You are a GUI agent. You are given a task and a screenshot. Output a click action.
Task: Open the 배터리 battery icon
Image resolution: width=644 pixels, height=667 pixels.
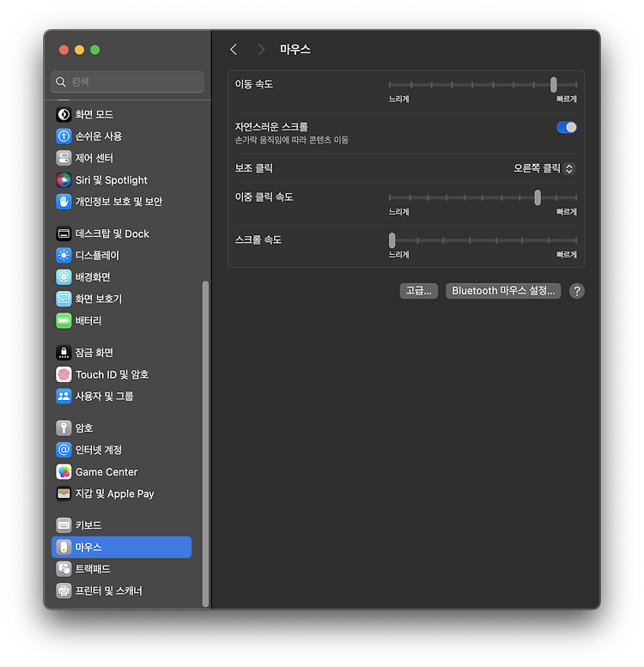[64, 321]
